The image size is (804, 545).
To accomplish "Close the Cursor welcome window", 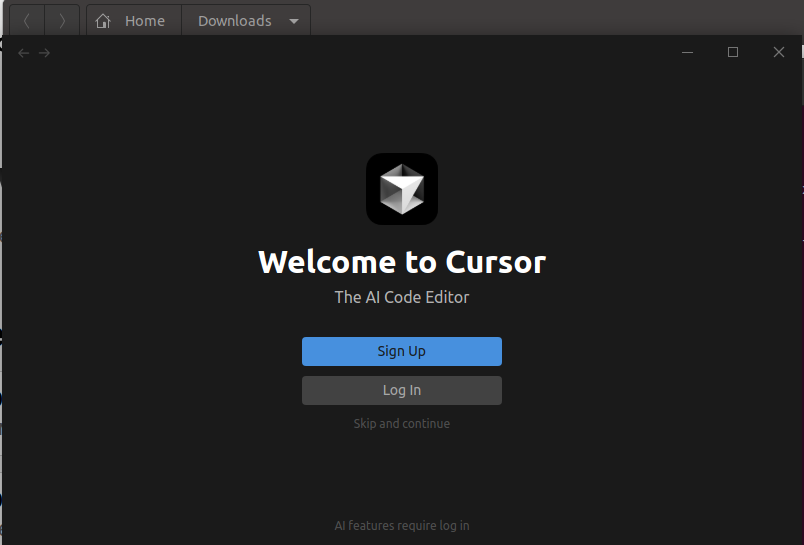I will 778,52.
